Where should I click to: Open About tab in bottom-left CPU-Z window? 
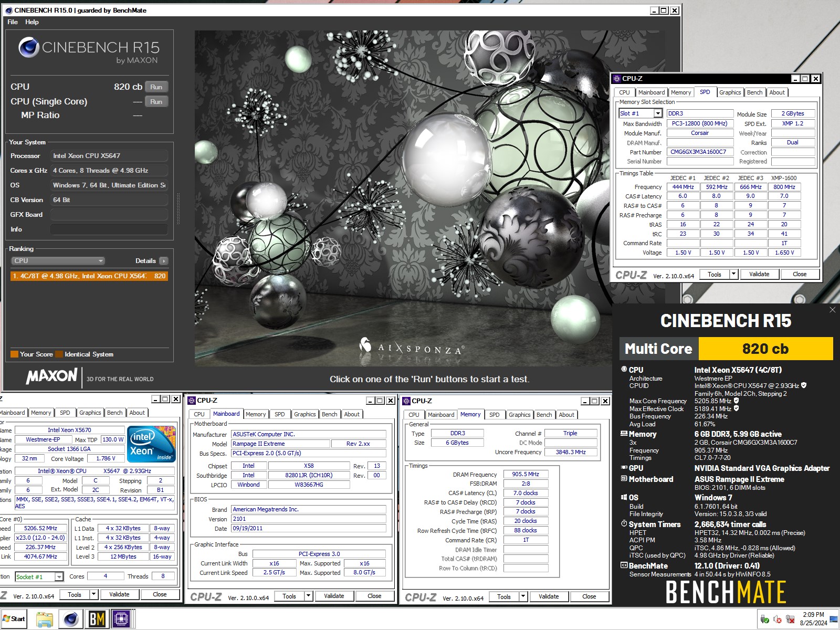click(x=137, y=413)
